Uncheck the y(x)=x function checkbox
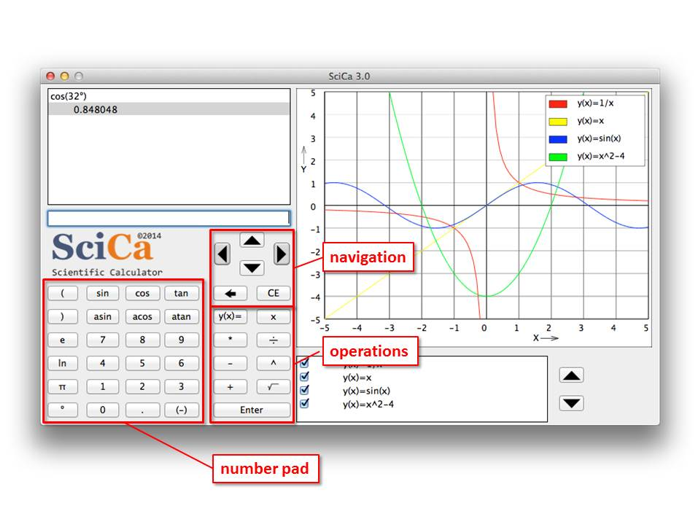The image size is (700, 525). 305,378
